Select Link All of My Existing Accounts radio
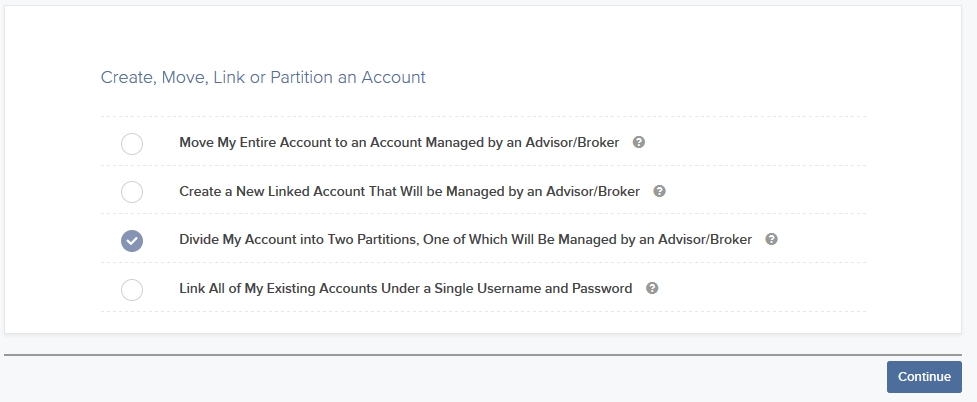The image size is (977, 402). point(131,290)
